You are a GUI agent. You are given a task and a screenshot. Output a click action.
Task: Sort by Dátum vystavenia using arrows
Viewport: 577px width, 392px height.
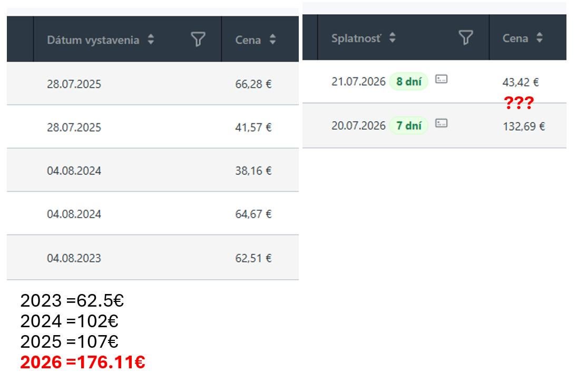[x=151, y=39]
